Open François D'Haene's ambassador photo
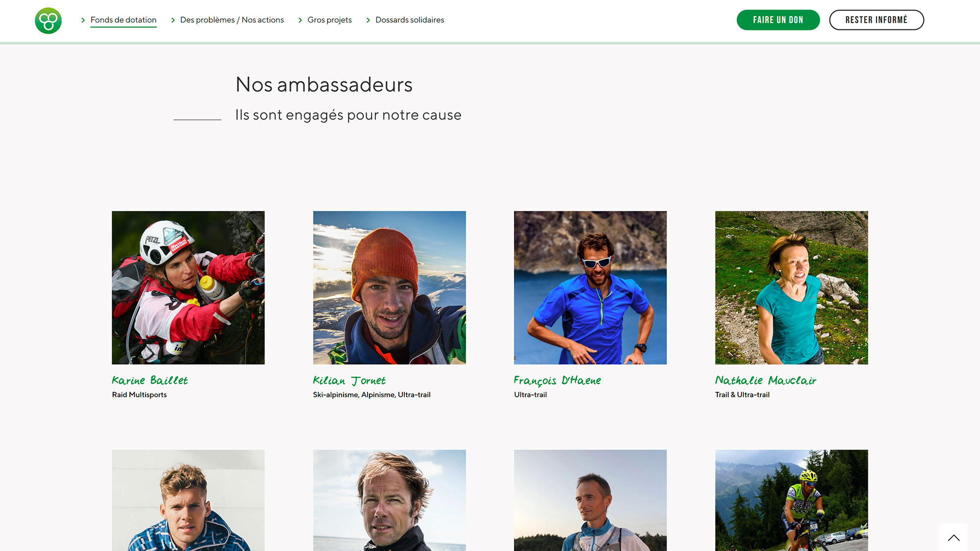Screen dimensions: 980x551 coord(590,288)
